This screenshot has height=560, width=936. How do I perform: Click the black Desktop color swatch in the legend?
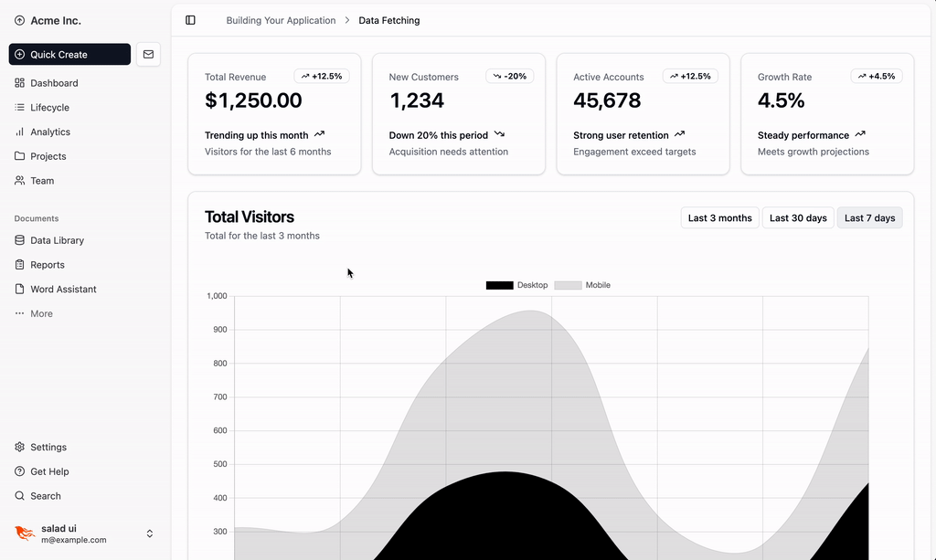click(499, 284)
